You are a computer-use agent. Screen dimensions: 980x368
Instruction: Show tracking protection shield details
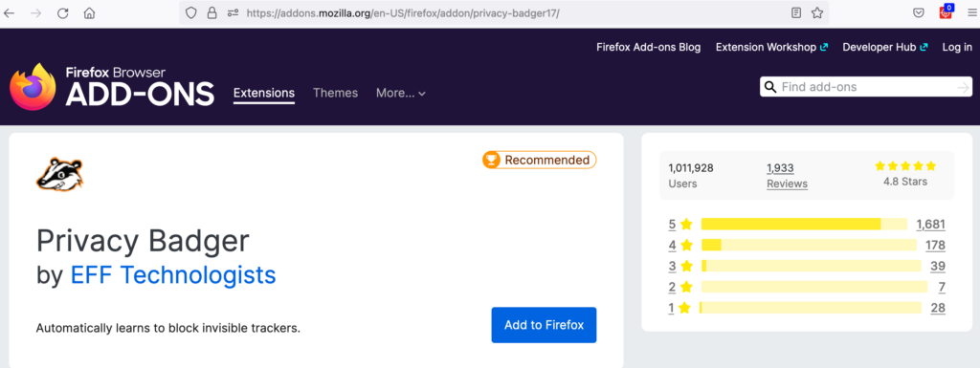pyautogui.click(x=191, y=13)
